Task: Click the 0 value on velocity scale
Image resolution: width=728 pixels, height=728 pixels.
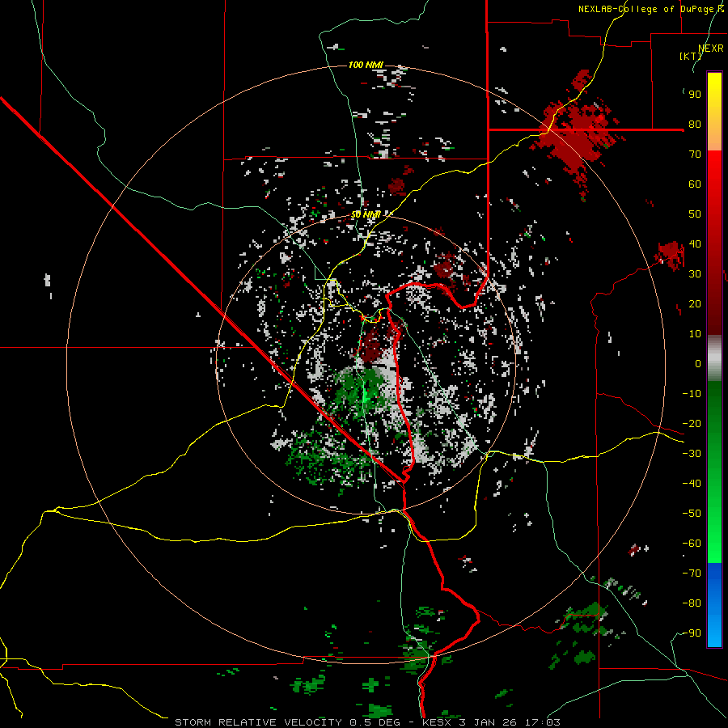Action: pyautogui.click(x=698, y=364)
